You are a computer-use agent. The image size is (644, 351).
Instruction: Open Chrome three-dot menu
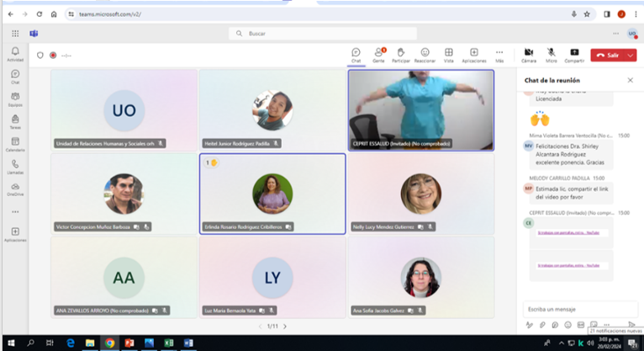636,14
